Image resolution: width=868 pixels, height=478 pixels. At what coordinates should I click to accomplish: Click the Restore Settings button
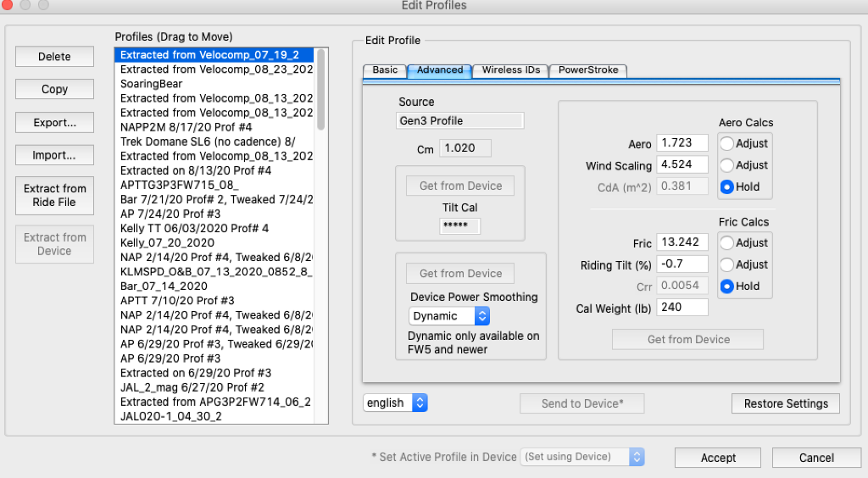click(785, 403)
